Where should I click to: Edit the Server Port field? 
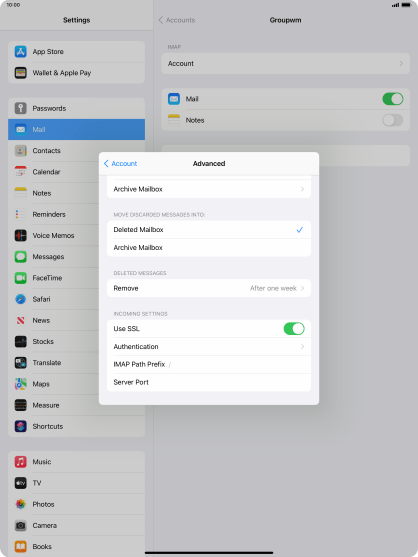click(209, 382)
